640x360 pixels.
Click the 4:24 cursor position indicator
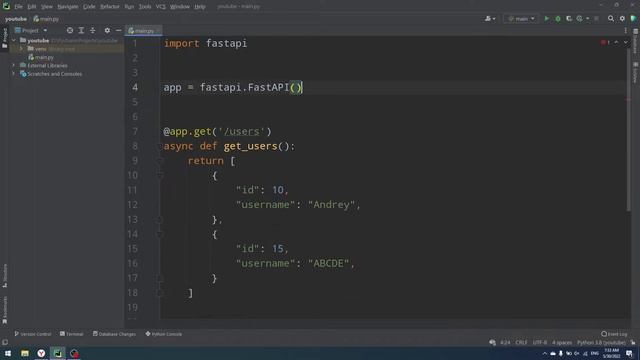505,342
